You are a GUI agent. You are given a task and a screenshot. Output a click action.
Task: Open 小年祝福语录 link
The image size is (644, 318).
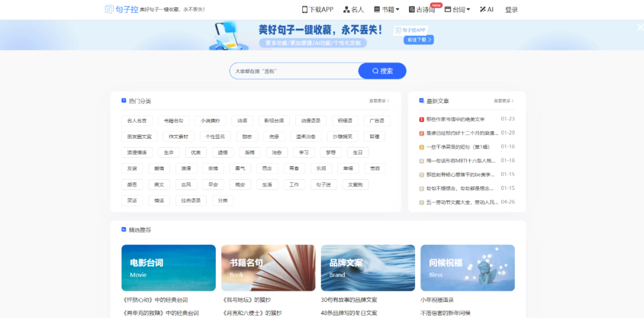pos(437,300)
